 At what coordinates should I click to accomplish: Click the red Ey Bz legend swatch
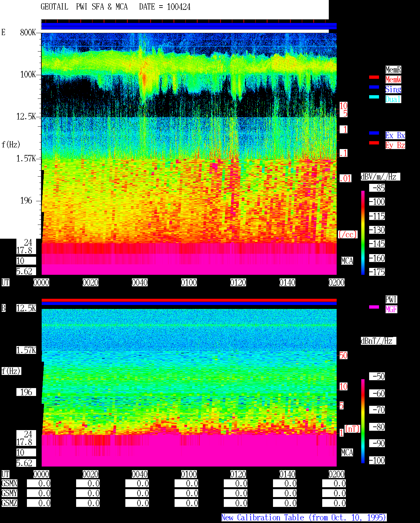click(x=374, y=143)
